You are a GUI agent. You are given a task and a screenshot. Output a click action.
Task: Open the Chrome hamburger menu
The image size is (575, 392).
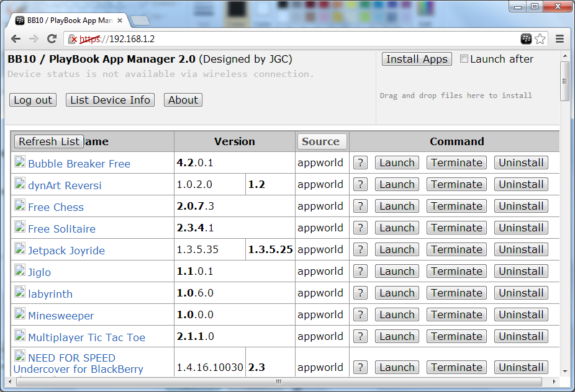[559, 39]
